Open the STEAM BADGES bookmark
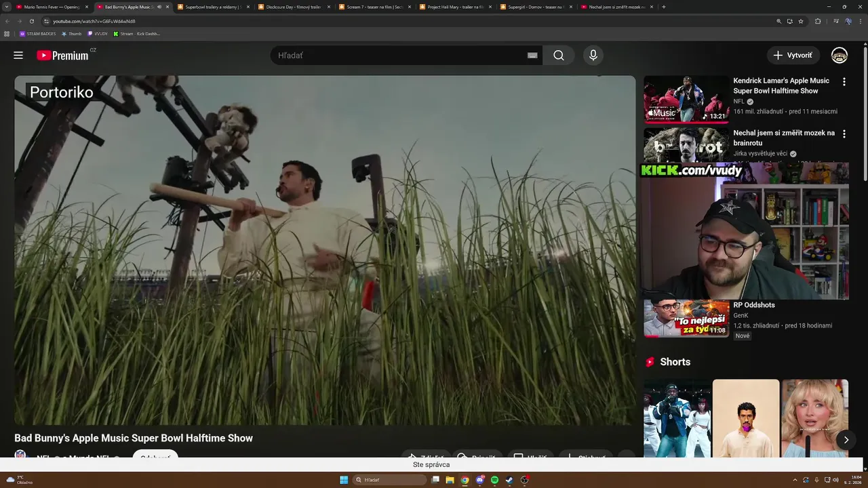 (37, 34)
